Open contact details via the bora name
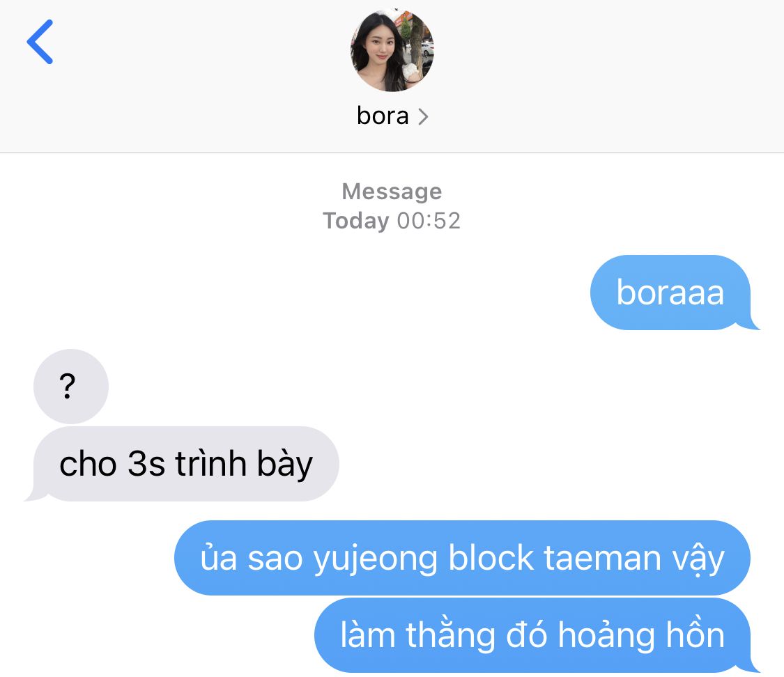The width and height of the screenshot is (784, 677). tap(383, 116)
